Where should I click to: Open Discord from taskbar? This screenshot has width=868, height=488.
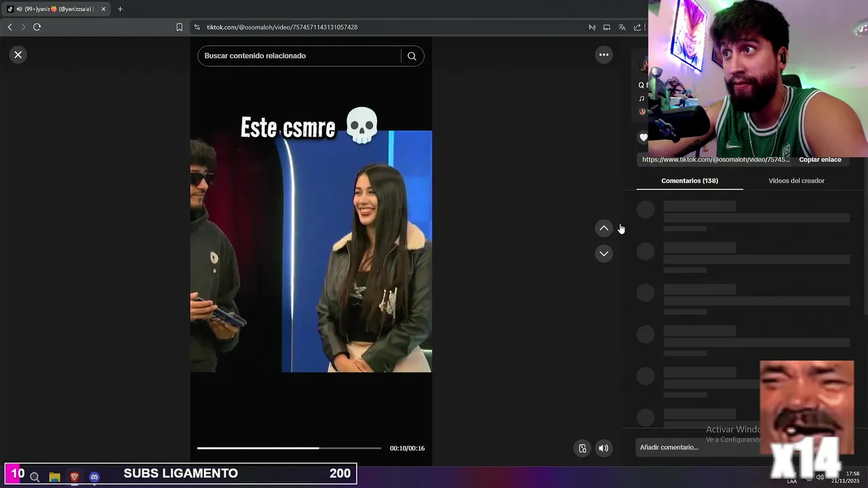pyautogui.click(x=94, y=477)
